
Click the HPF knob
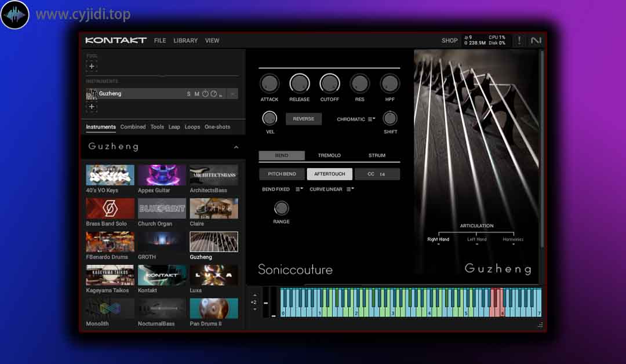click(390, 84)
